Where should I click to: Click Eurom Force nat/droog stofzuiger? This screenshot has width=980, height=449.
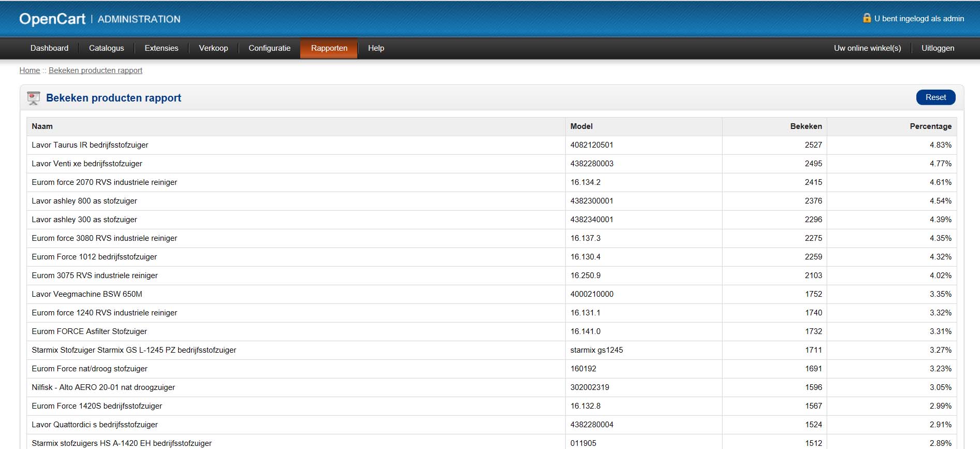[90, 369]
